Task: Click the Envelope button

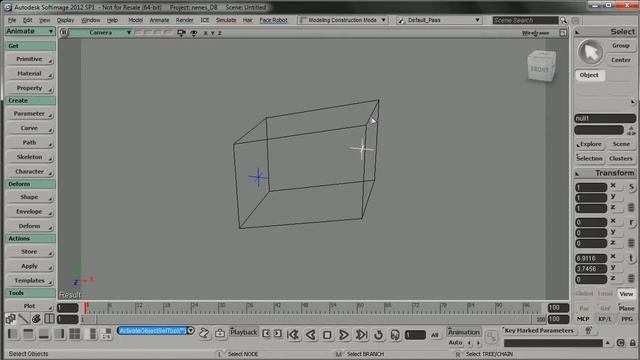Action: point(30,212)
